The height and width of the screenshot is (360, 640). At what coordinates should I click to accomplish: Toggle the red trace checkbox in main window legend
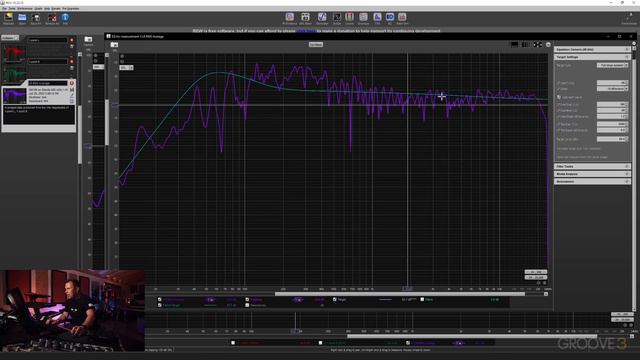233,343
